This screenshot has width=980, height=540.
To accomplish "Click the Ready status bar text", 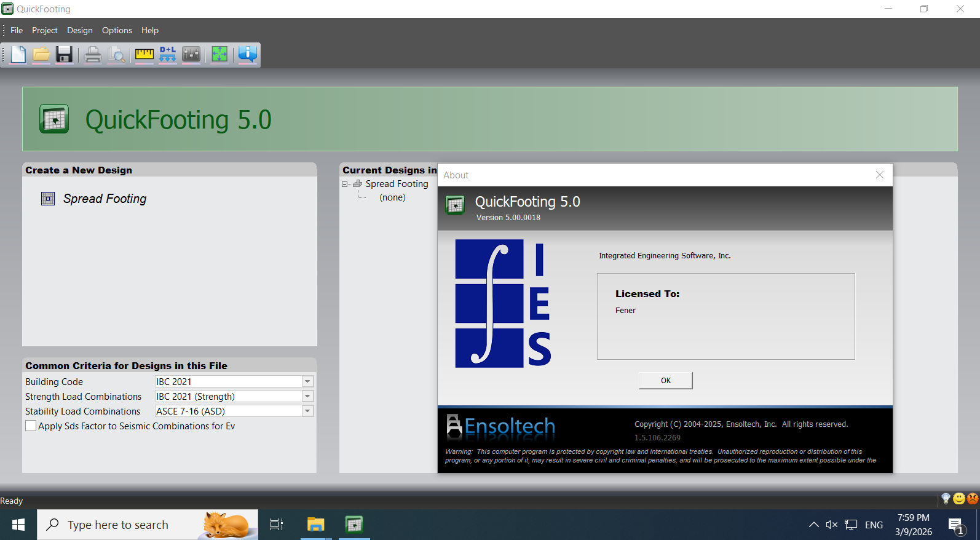I will 11,501.
